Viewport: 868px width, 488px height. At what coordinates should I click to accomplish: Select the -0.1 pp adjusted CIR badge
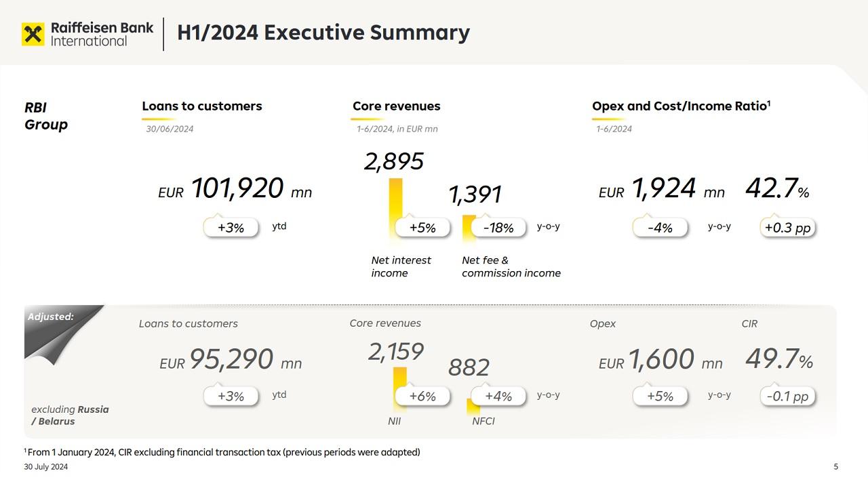(787, 396)
